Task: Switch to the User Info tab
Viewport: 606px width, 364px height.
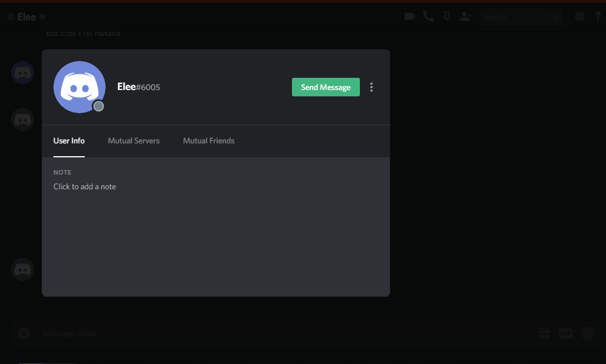Action: tap(69, 140)
